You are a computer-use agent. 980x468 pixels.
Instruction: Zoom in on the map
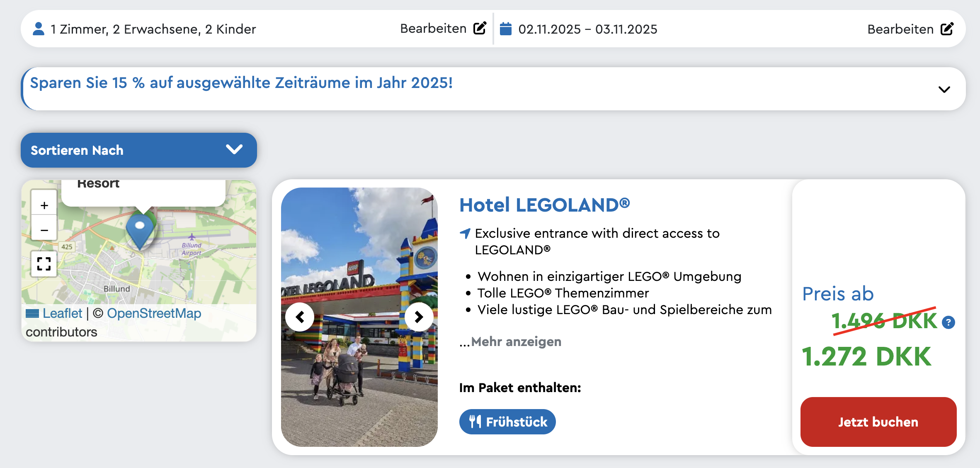click(x=44, y=205)
